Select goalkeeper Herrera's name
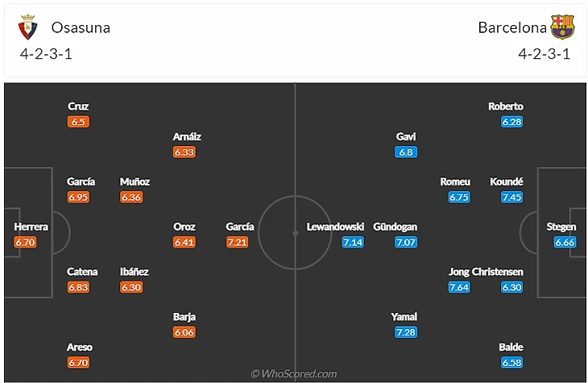The width and height of the screenshot is (588, 383). (x=31, y=227)
